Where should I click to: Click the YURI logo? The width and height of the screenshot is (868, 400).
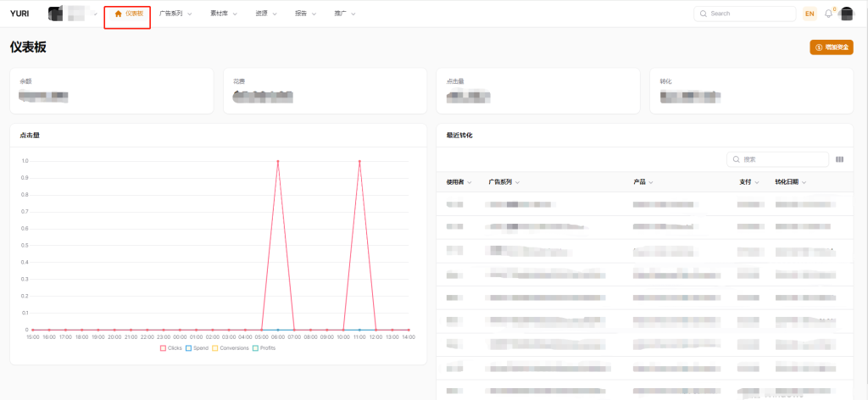tap(19, 14)
